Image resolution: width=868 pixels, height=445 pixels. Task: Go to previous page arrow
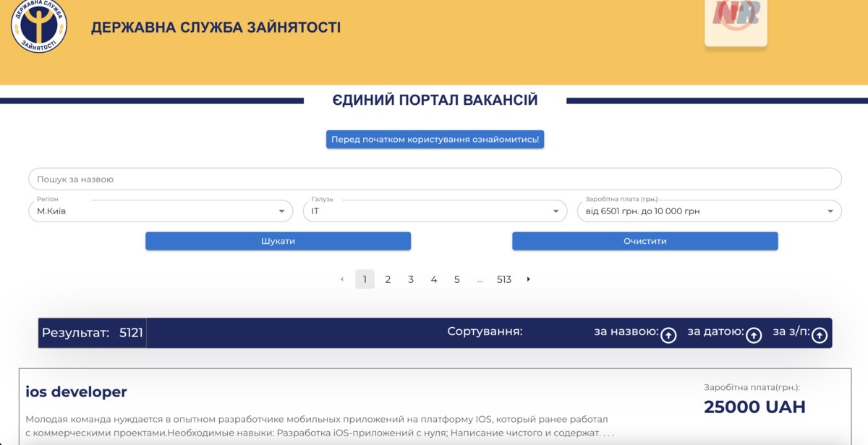coord(341,279)
